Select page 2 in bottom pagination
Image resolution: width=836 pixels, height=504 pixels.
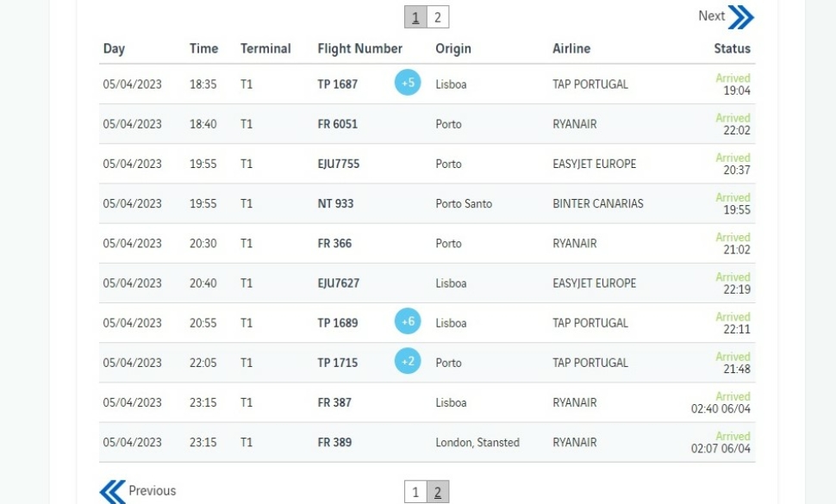point(438,492)
